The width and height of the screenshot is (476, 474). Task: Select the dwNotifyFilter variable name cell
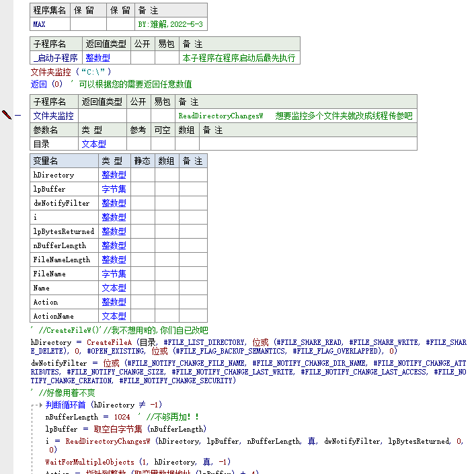coord(64,203)
